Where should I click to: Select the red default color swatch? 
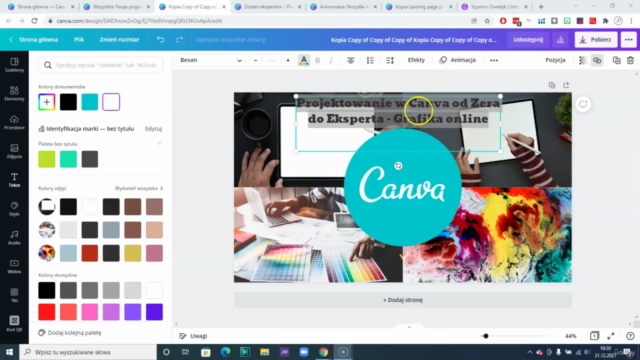[47, 312]
